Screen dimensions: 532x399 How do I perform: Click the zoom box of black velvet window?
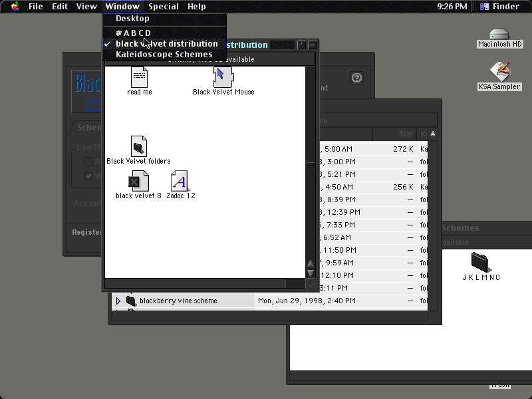click(x=301, y=45)
